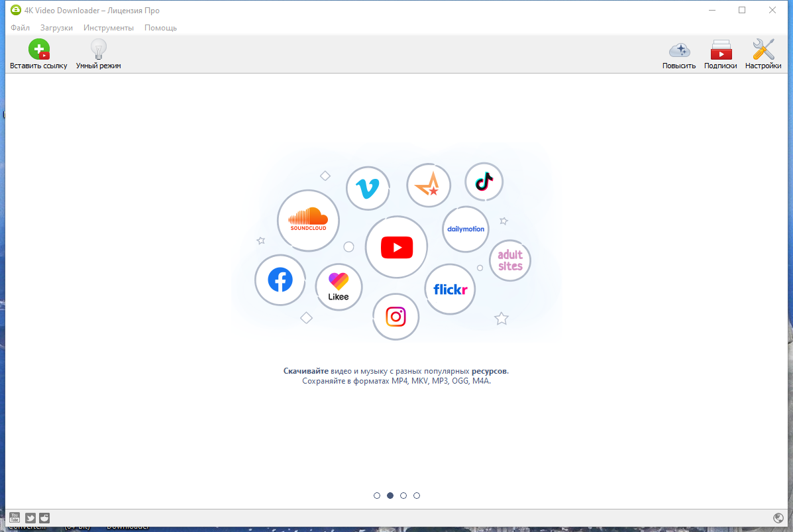Image resolution: width=793 pixels, height=532 pixels.
Task: Open the Twitter icon in status bar
Action: pos(30,517)
